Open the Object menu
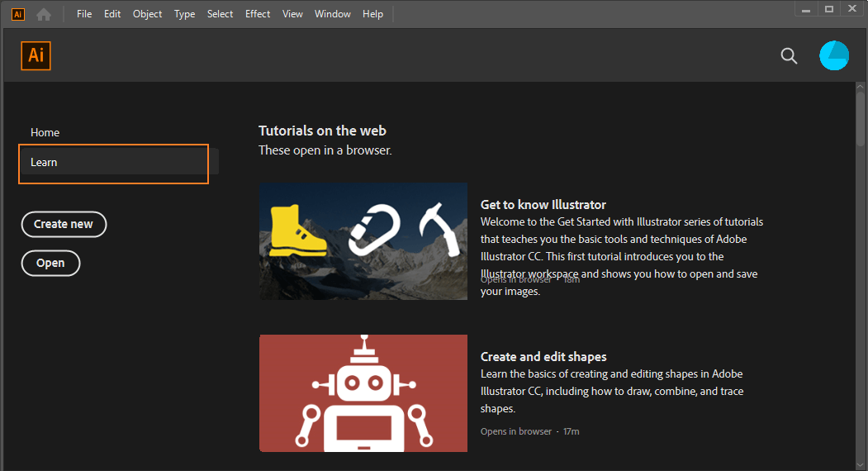 coord(148,14)
